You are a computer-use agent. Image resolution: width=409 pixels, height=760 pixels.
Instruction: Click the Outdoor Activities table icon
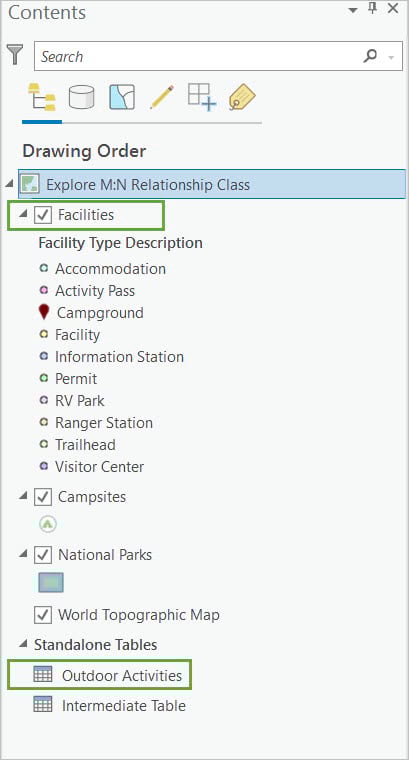click(x=43, y=674)
